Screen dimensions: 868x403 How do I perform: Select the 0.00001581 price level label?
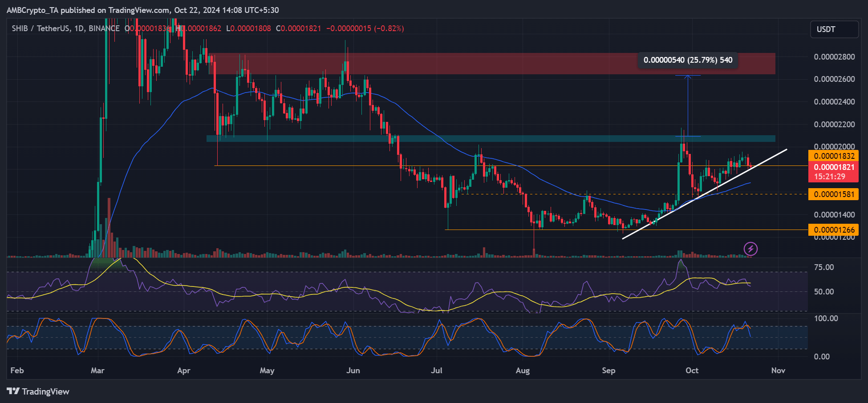coord(833,194)
